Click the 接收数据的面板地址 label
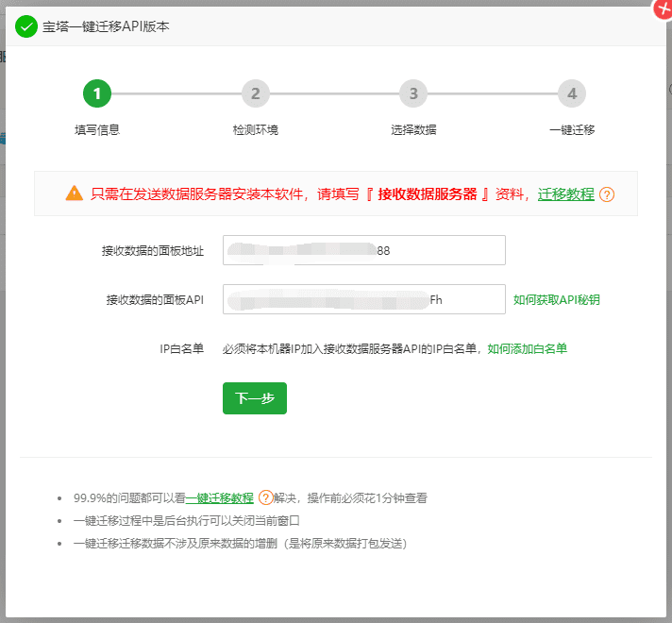 tap(153, 251)
